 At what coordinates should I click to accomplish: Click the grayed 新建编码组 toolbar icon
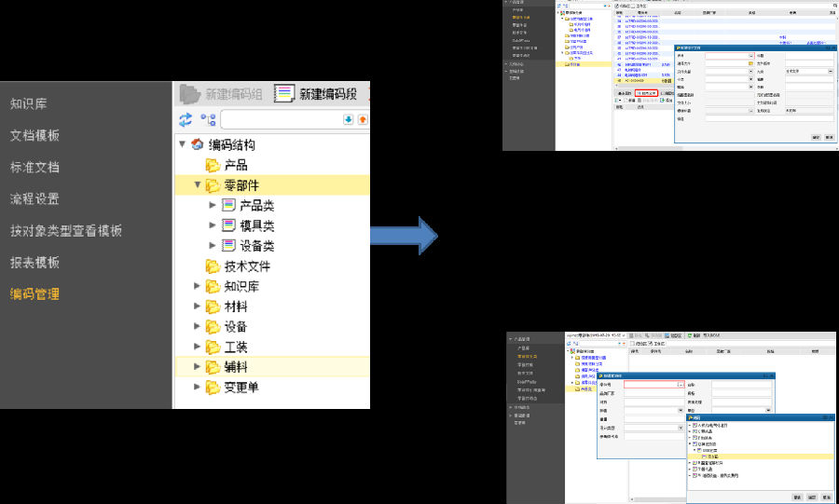191,94
